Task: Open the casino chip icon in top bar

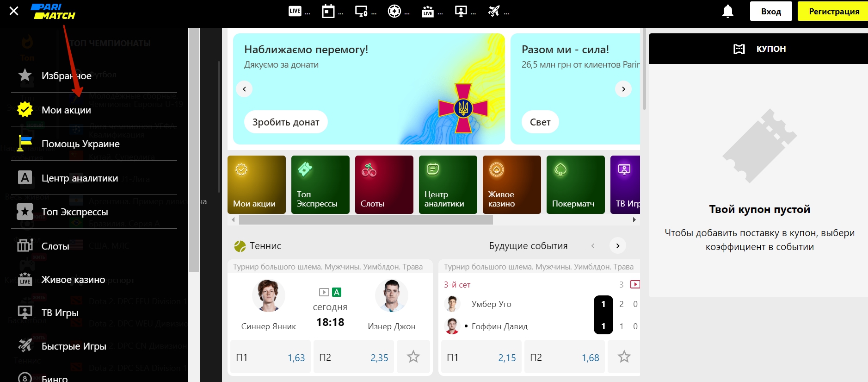Action: [394, 11]
